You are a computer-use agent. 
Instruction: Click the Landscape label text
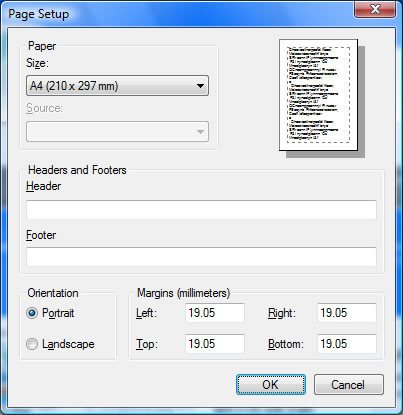click(x=68, y=344)
